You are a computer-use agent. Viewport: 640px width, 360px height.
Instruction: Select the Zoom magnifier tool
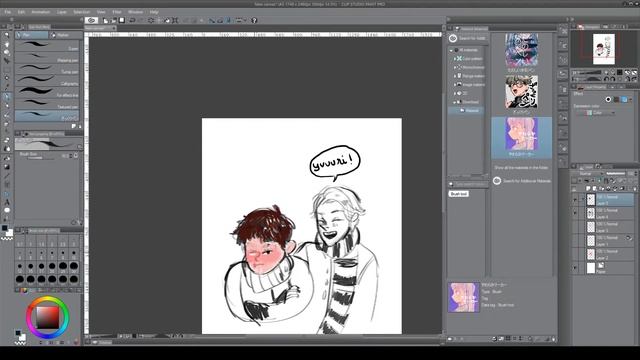pos(7,36)
